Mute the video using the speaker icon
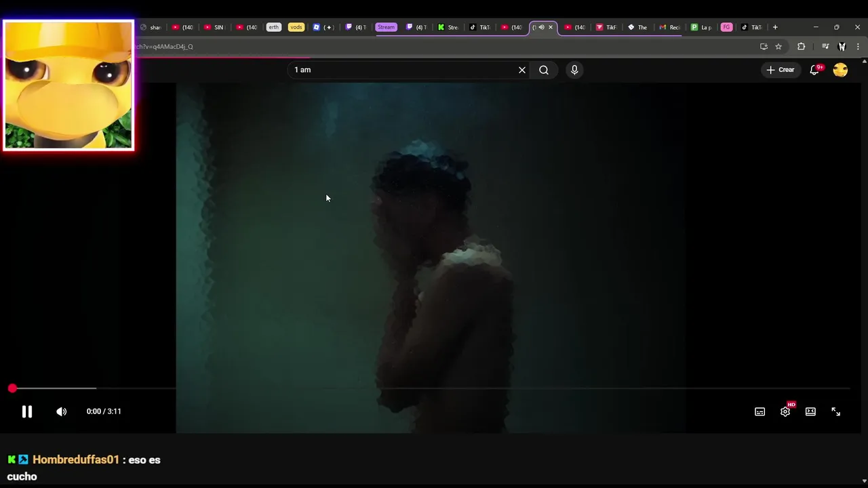Screen dimensions: 868x488 pos(61,411)
